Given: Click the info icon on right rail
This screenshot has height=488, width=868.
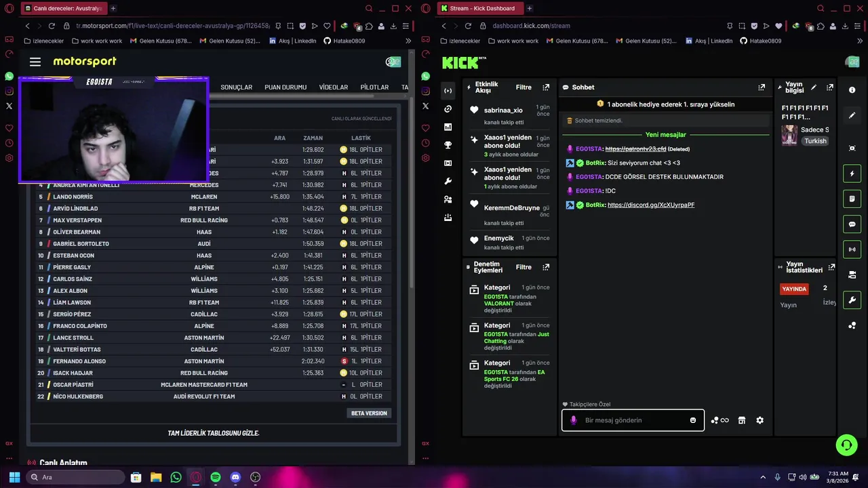Looking at the screenshot, I should (852, 90).
